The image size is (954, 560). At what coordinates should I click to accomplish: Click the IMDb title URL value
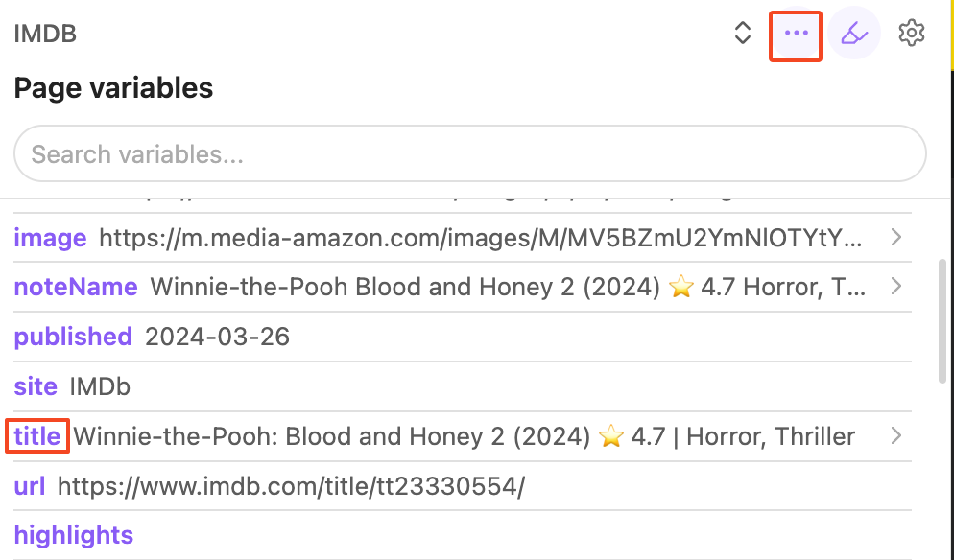291,486
